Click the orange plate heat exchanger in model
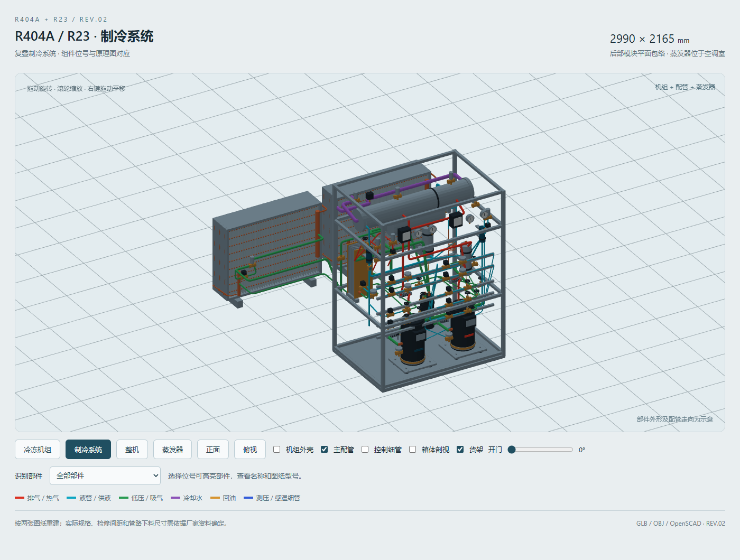 (359, 269)
